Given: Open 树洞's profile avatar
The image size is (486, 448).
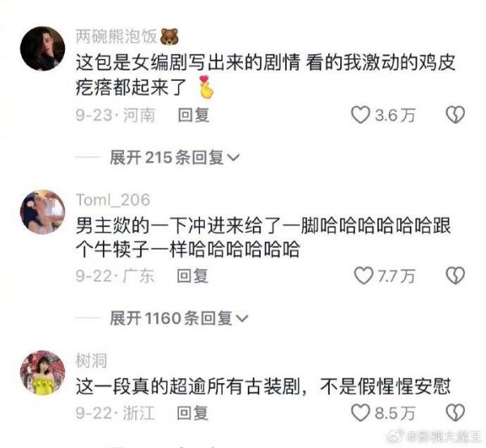Looking at the screenshot, I should coord(42,373).
